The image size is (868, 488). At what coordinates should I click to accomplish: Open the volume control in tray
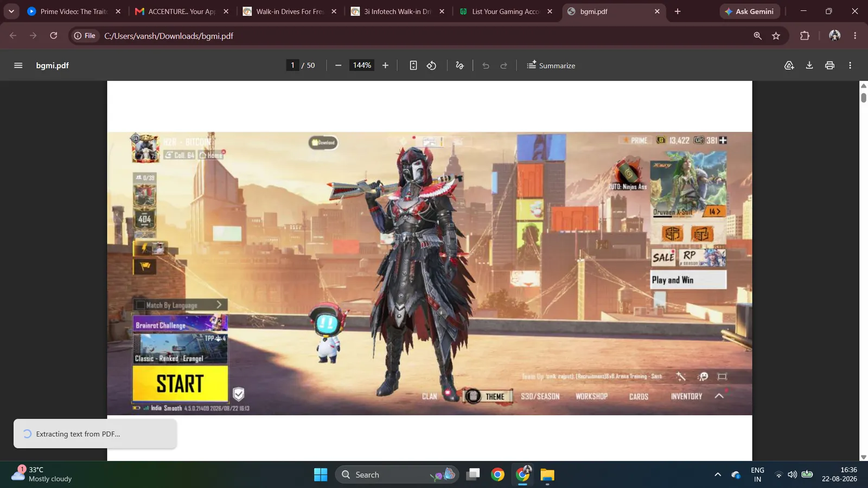pos(793,474)
